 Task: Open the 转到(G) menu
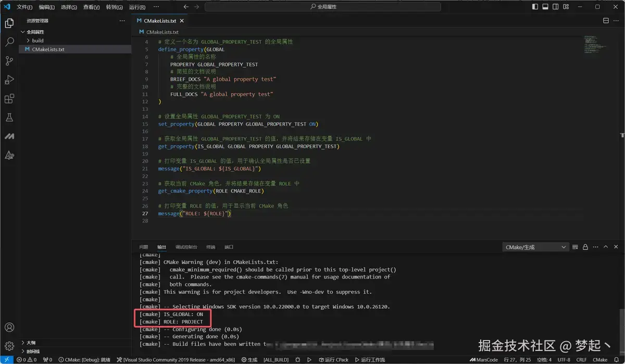coord(115,7)
